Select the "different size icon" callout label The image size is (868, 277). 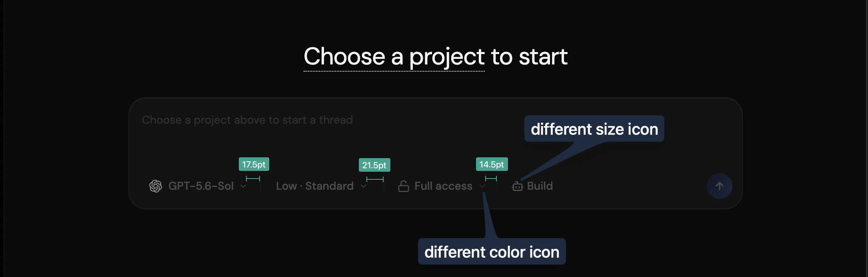click(x=594, y=129)
